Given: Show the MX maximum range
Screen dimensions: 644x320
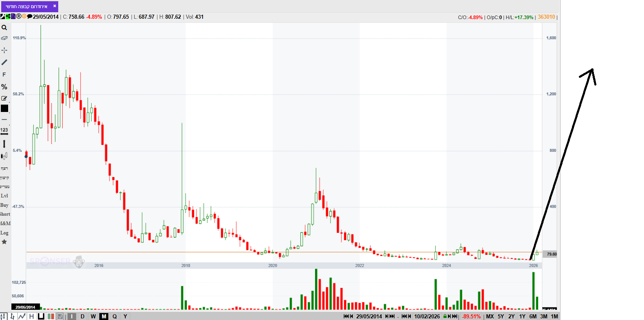Looking at the screenshot, I should coord(490,316).
